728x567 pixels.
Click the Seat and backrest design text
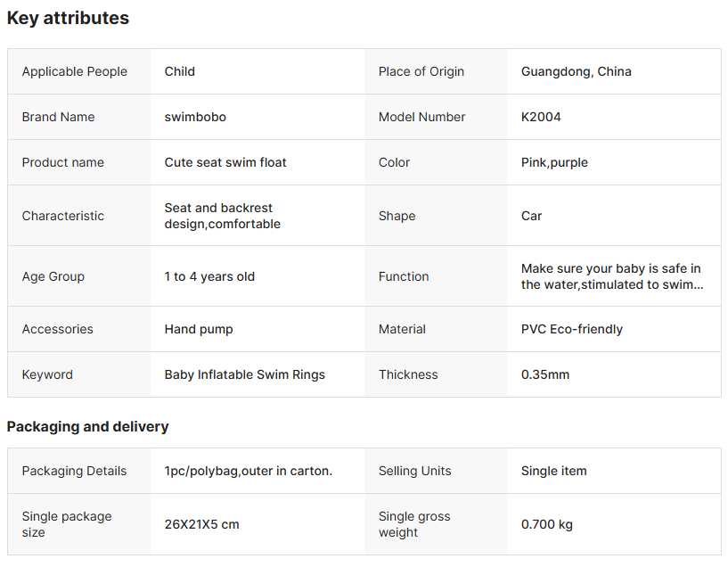click(x=222, y=216)
